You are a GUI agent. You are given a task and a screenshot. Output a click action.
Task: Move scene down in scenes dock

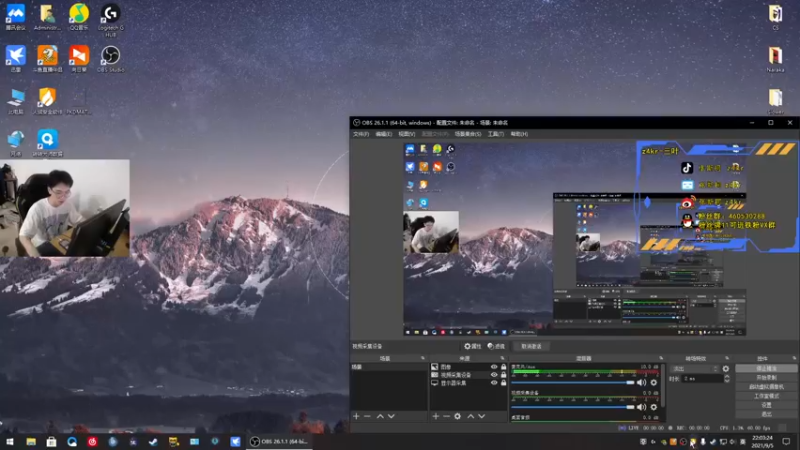coord(391,416)
